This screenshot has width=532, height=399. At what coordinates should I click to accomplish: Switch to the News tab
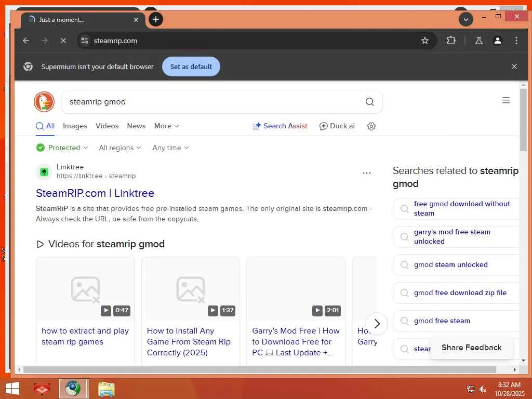136,126
